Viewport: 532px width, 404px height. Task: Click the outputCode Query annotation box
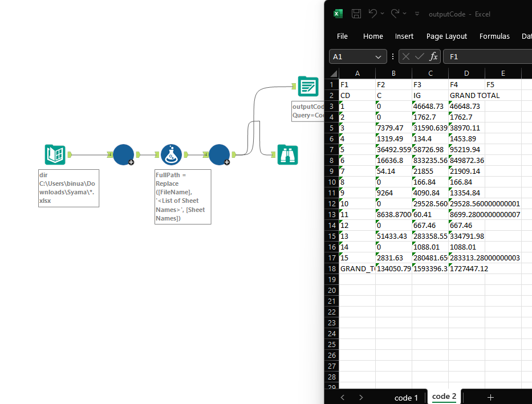pyautogui.click(x=308, y=111)
